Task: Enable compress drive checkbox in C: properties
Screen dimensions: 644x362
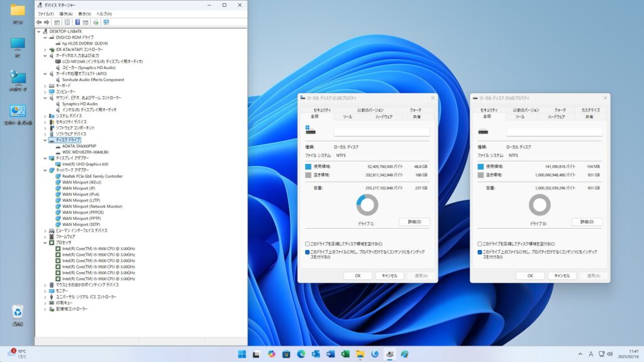Action: [307, 244]
